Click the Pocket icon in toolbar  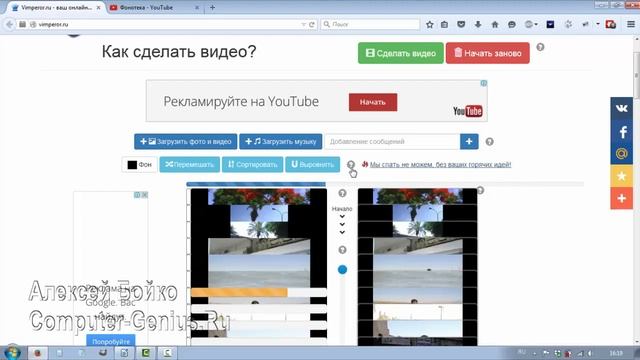[x=461, y=24]
